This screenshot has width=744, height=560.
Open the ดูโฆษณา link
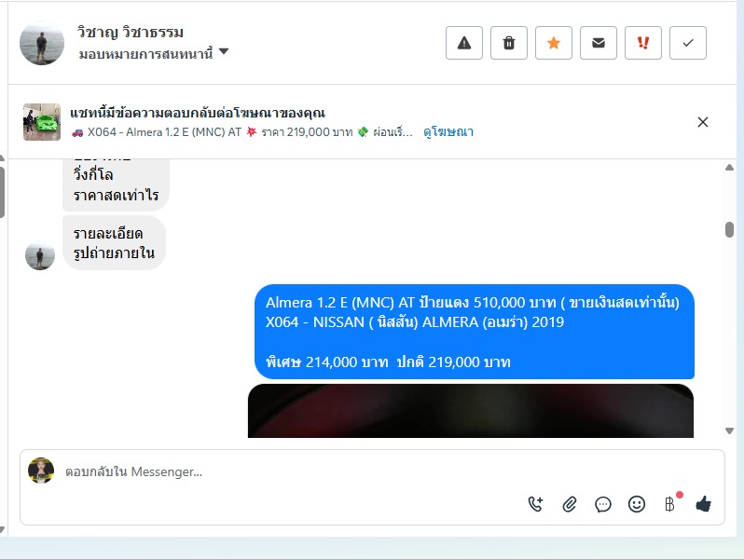click(448, 131)
